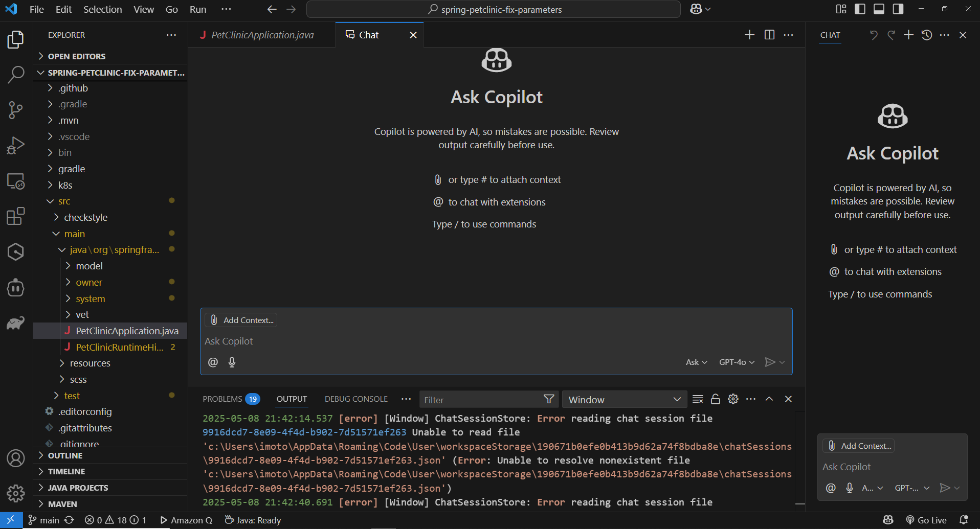Open Remote Explorer view
This screenshot has height=529, width=980.
coord(16,181)
